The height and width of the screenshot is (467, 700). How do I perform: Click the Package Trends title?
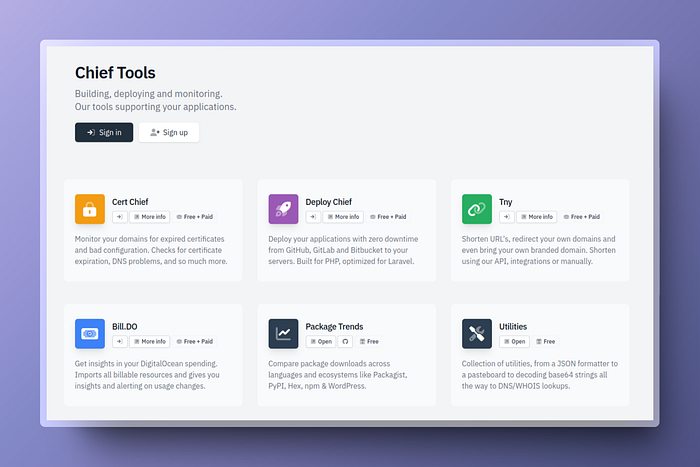click(x=334, y=326)
